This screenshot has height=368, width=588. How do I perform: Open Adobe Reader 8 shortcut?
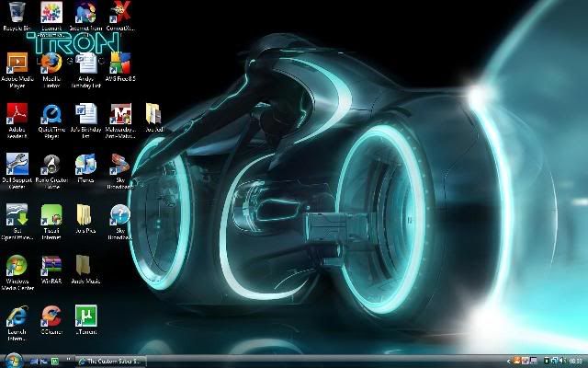(x=17, y=114)
